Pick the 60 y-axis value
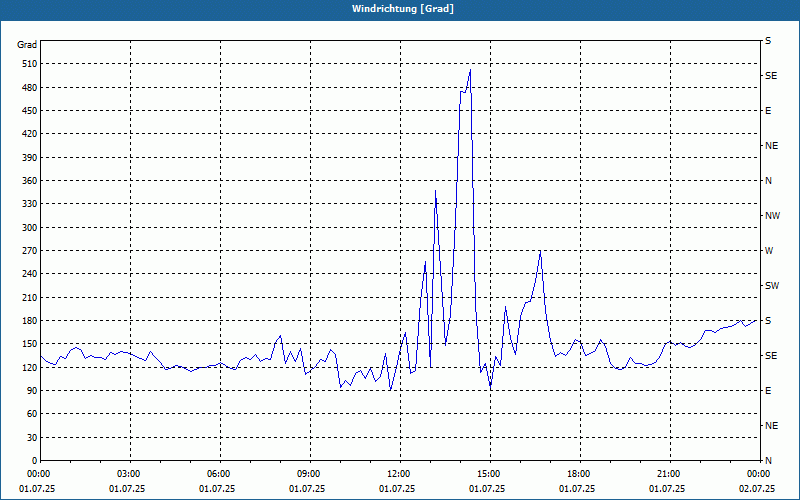800x500 pixels. [x=32, y=414]
